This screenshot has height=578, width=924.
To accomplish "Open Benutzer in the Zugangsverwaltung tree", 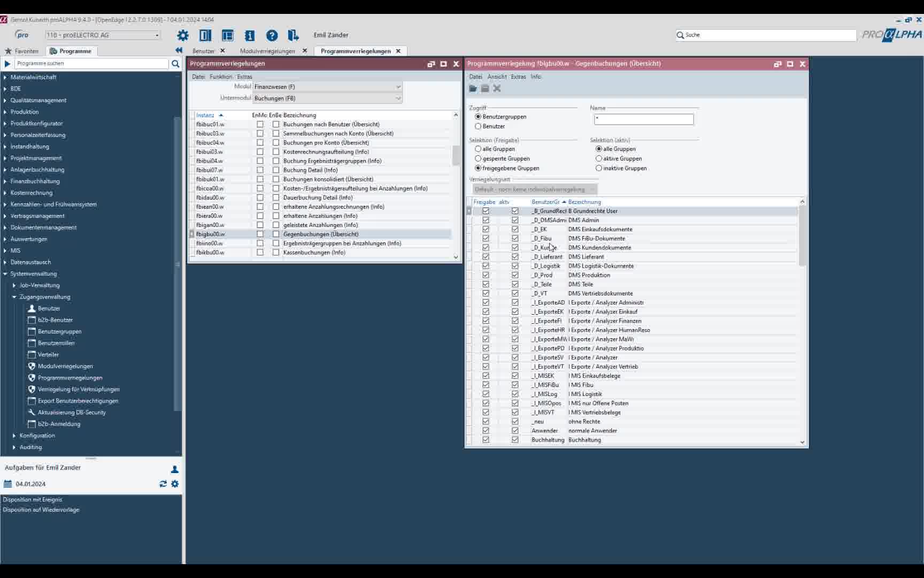I will (x=49, y=308).
